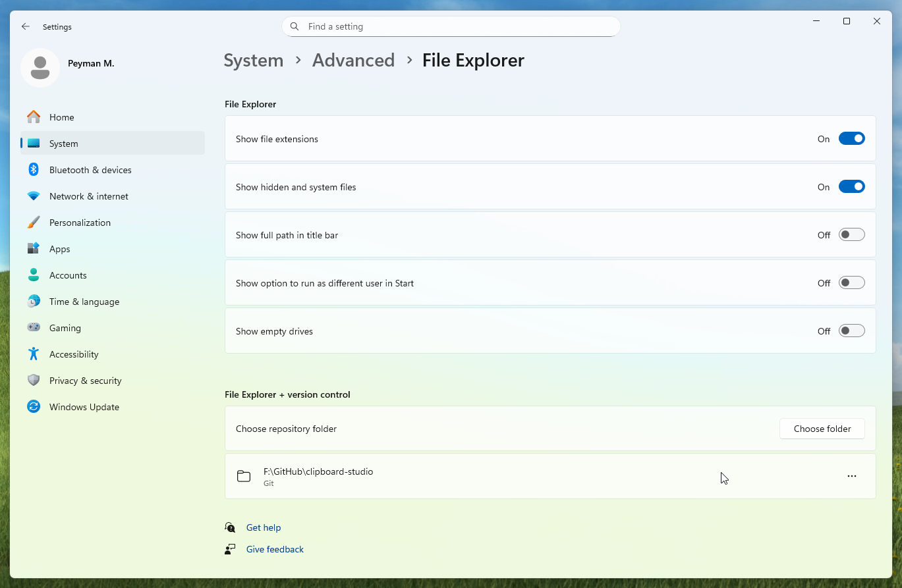Image resolution: width=902 pixels, height=588 pixels.
Task: Click the F:\GitHub\clipboard-studio path text
Action: tap(318, 471)
